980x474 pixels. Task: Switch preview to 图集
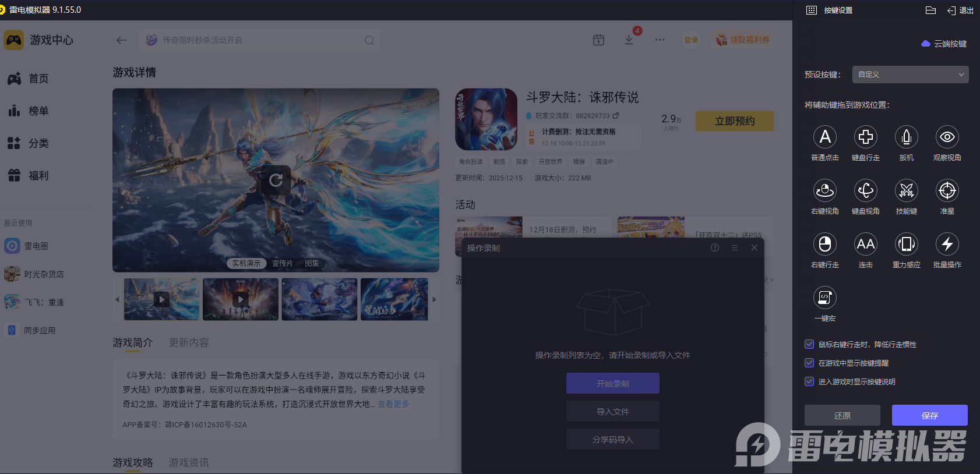pyautogui.click(x=312, y=263)
